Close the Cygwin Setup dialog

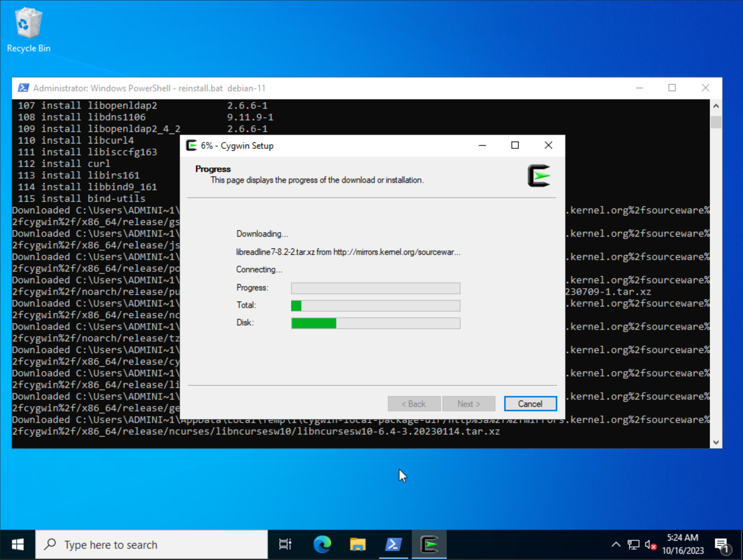coord(549,145)
